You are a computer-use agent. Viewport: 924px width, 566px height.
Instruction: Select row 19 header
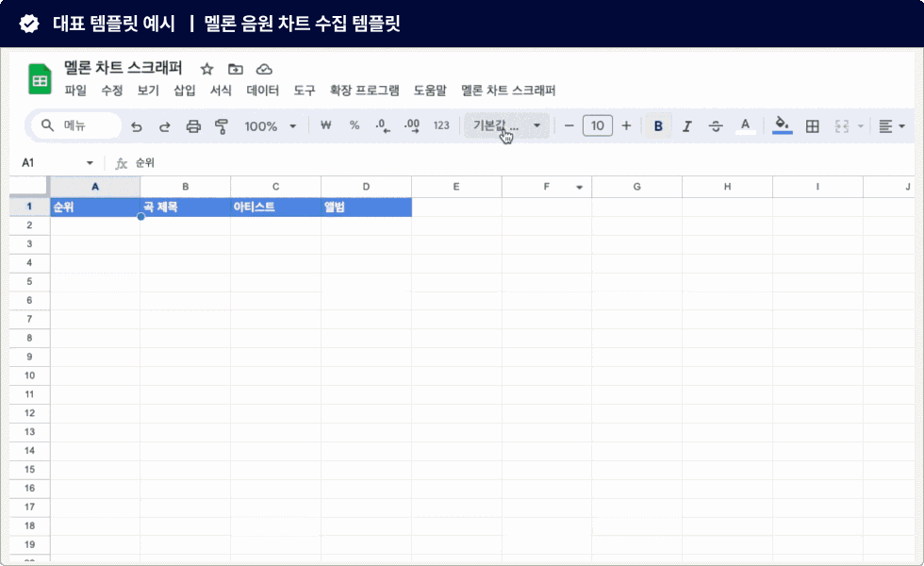coord(29,544)
